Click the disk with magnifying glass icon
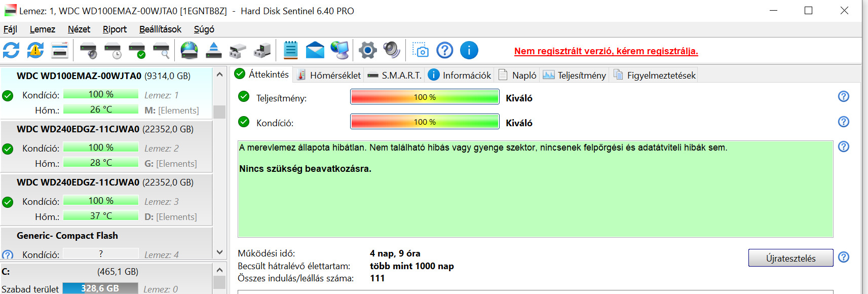Viewport: 868px width, 294px height. pos(162,50)
